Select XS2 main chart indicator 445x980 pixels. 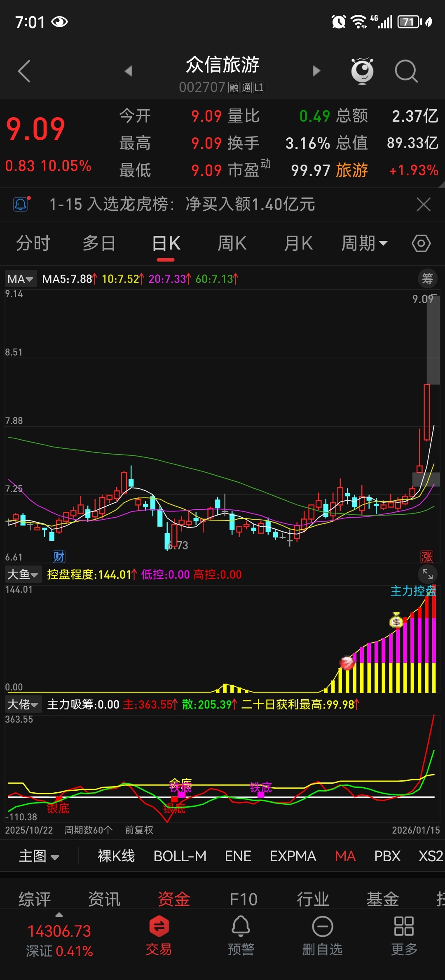pos(431,856)
